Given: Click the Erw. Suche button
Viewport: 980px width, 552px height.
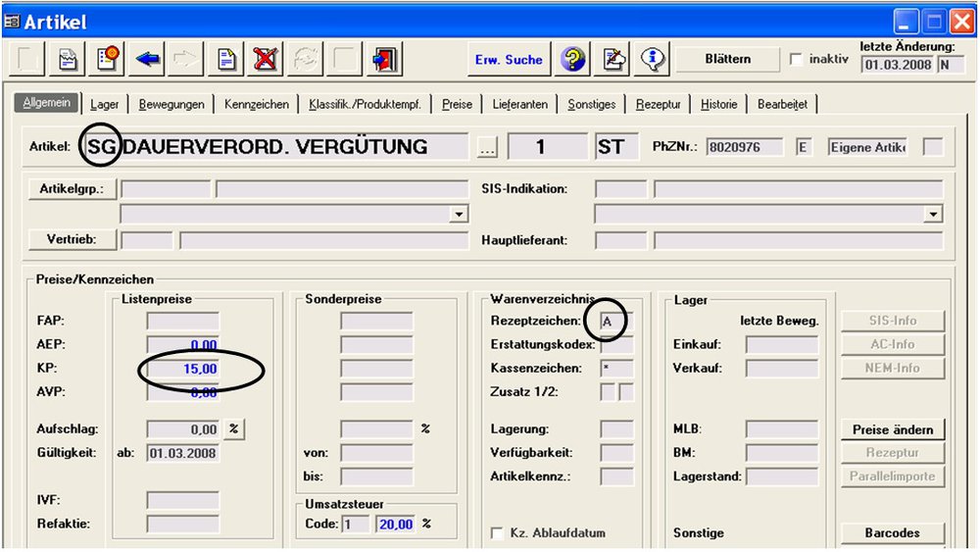Looking at the screenshot, I should pyautogui.click(x=509, y=60).
